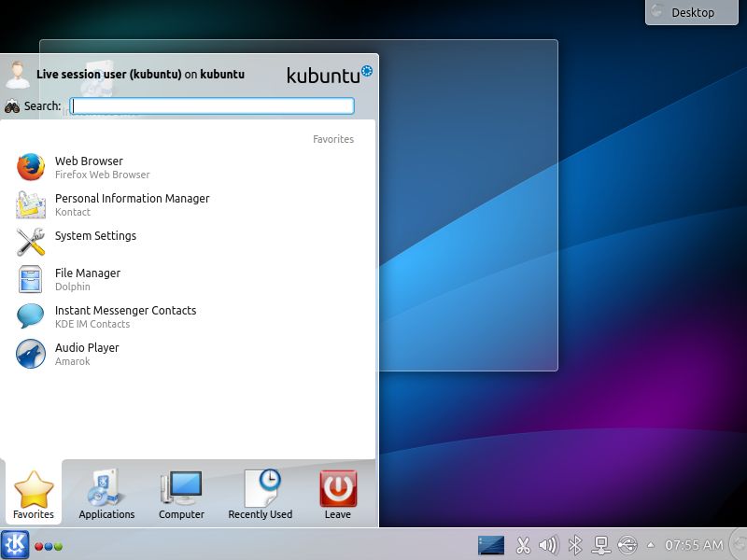Screen dimensions: 747x560
Task: Switch to the Computer tab
Action: pyautogui.click(x=181, y=495)
